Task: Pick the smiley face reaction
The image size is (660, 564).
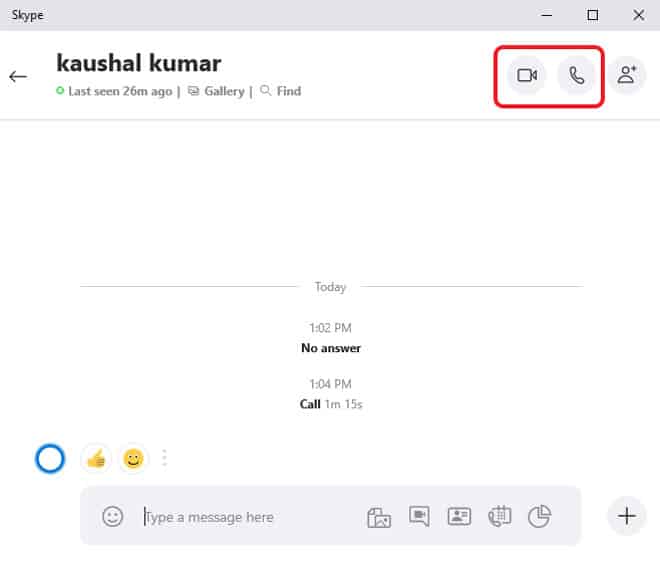Action: [x=133, y=459]
